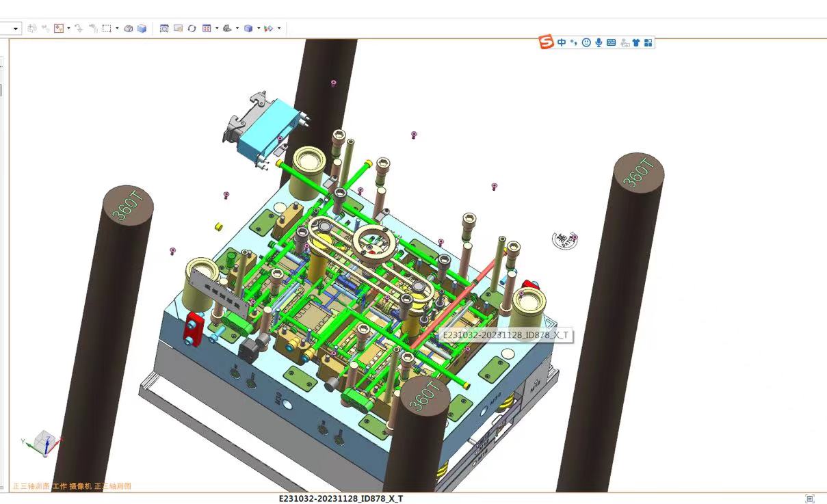
Task: Click the circular rotate view icon
Action: coord(192,29)
